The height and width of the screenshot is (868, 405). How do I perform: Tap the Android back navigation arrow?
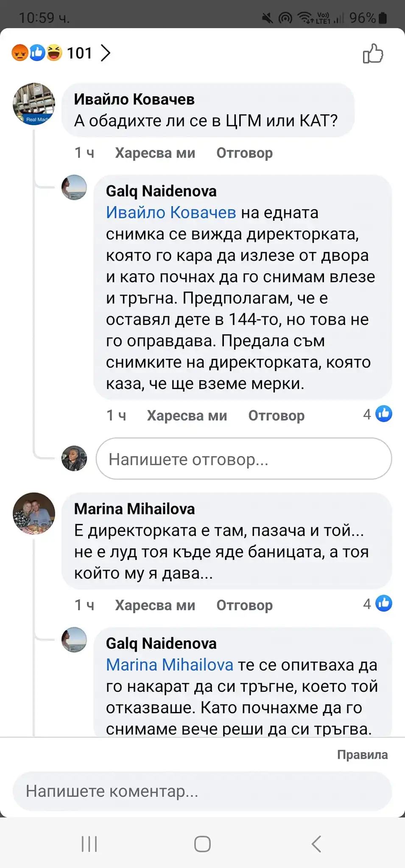[316, 844]
